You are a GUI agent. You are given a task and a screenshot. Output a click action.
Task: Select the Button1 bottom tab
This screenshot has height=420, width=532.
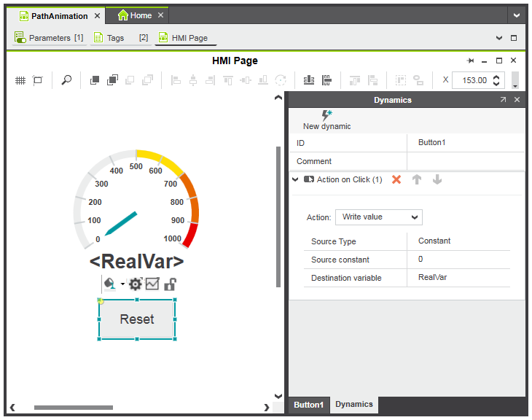click(x=309, y=405)
